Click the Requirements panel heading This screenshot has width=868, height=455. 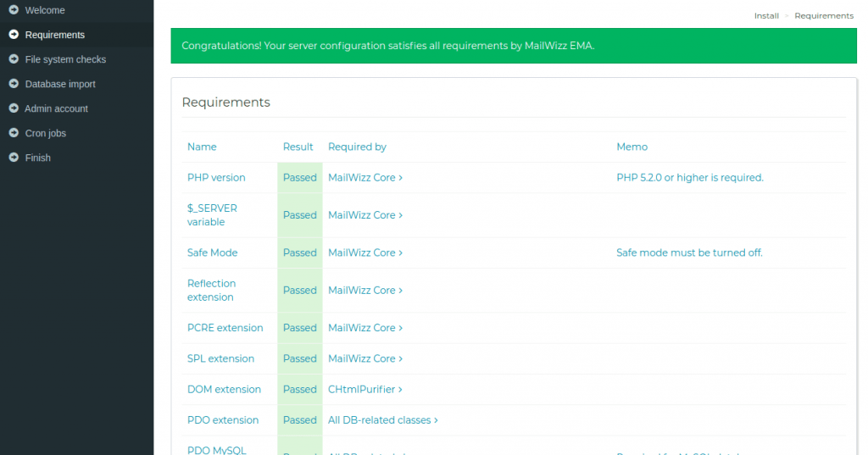[225, 103]
